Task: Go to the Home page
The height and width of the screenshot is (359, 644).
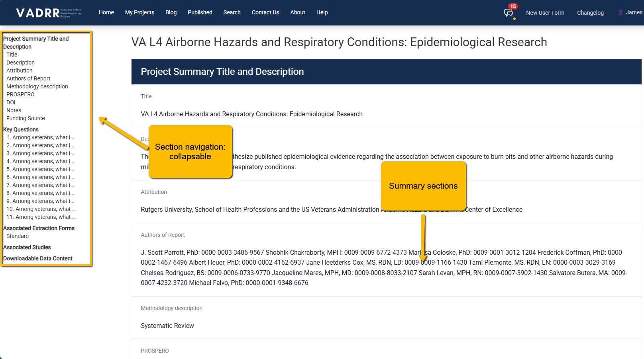Action: pyautogui.click(x=106, y=12)
